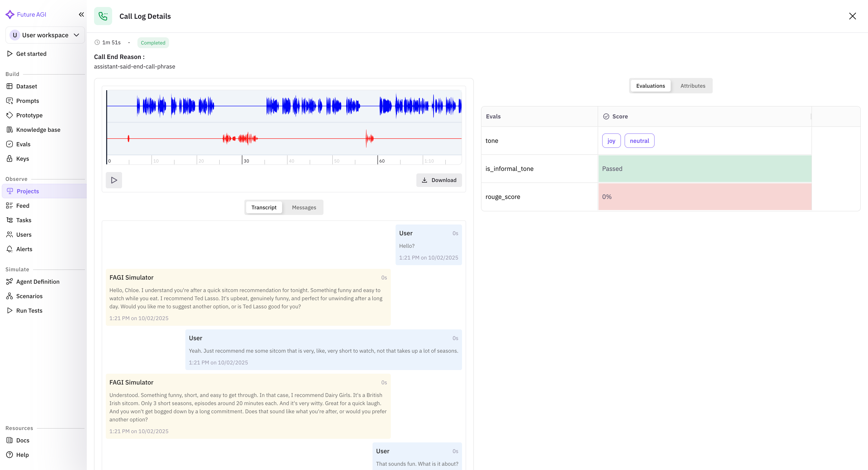This screenshot has height=470, width=868.
Task: Click the tone eval row label
Action: point(492,141)
